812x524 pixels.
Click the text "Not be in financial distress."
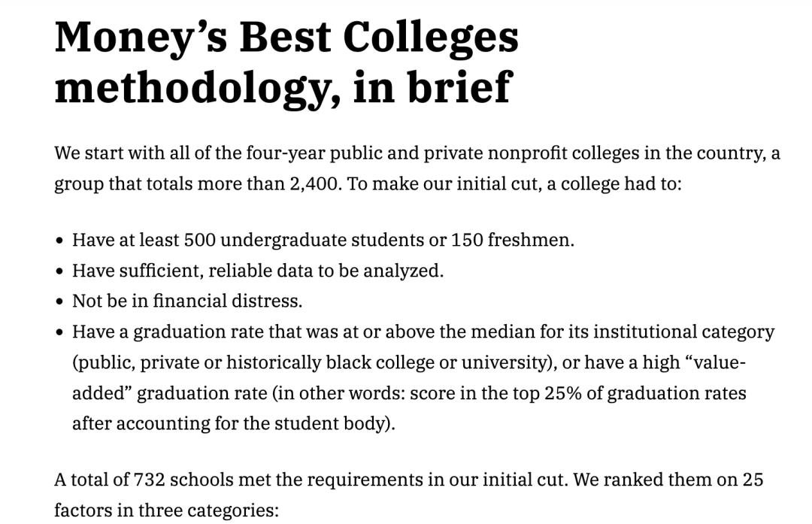coord(187,301)
